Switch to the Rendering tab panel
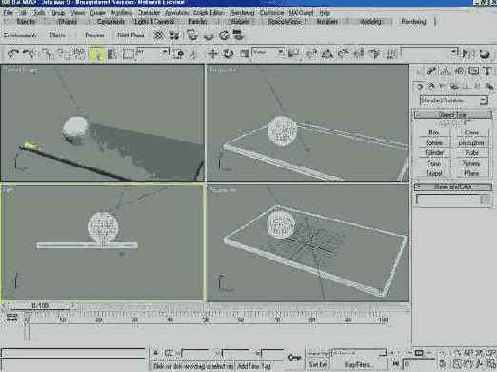Screen dimensions: 497x372 click(x=414, y=22)
